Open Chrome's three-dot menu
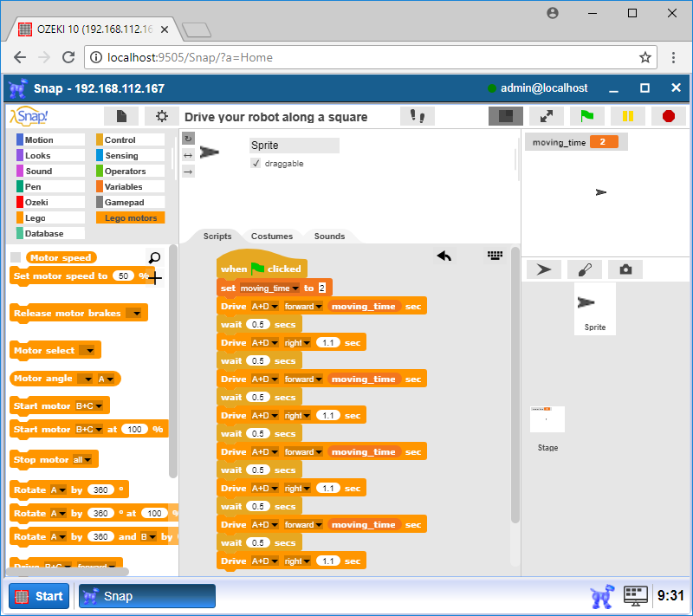 coord(673,57)
